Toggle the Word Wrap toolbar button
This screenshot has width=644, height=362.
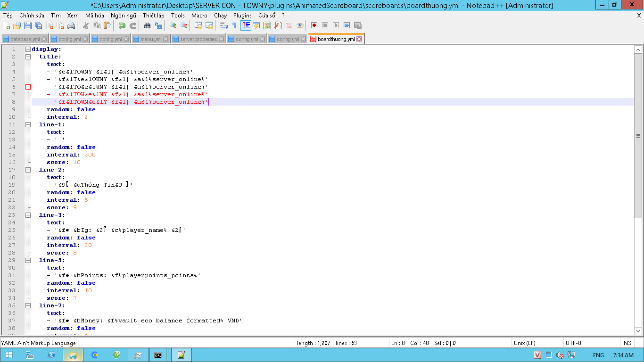[224, 25]
